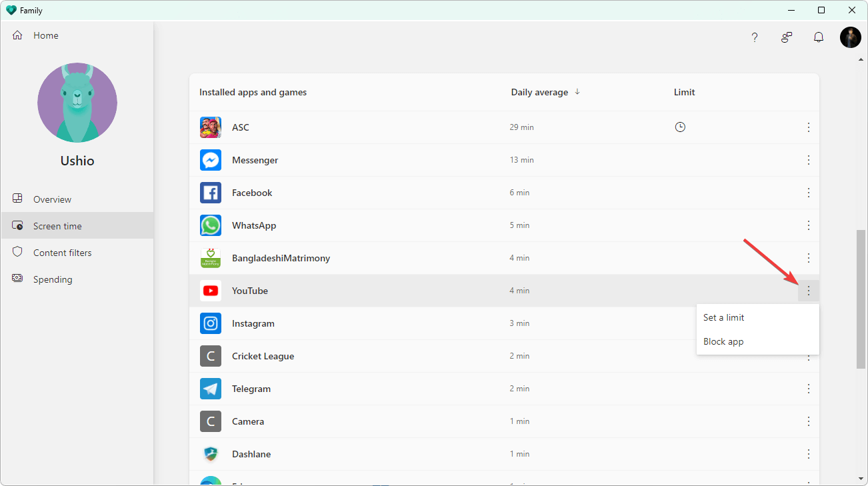The height and width of the screenshot is (486, 868).
Task: Choose Block app for YouTube
Action: click(x=758, y=342)
